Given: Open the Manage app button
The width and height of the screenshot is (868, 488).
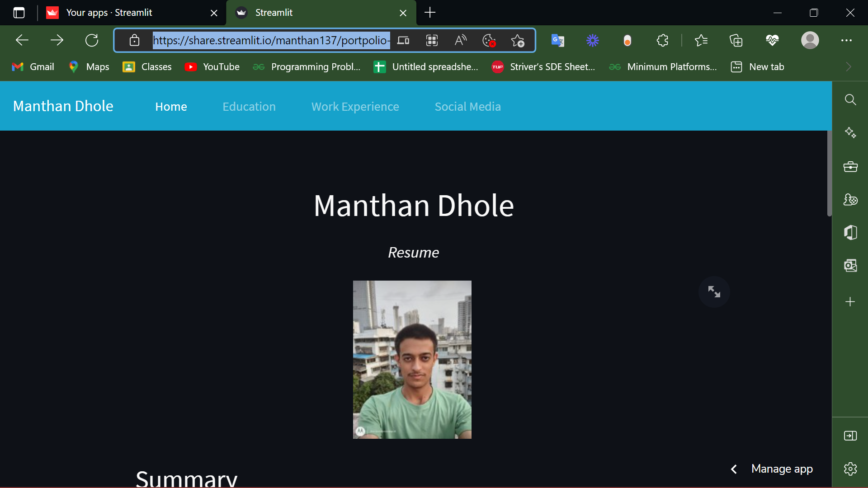Looking at the screenshot, I should coord(782,469).
